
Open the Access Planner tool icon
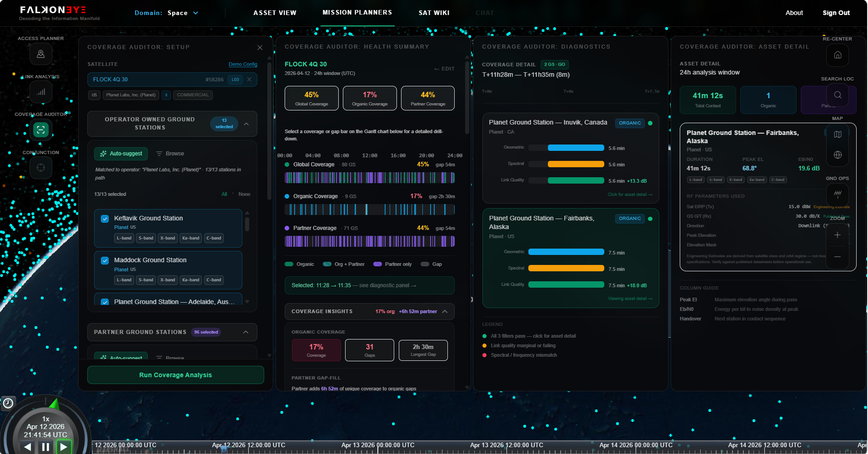[40, 54]
